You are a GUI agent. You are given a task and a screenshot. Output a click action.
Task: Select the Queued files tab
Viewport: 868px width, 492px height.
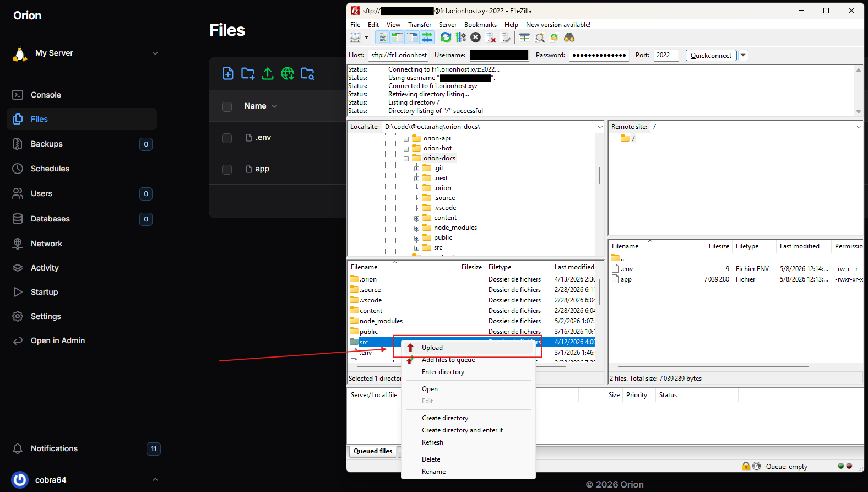click(x=373, y=451)
